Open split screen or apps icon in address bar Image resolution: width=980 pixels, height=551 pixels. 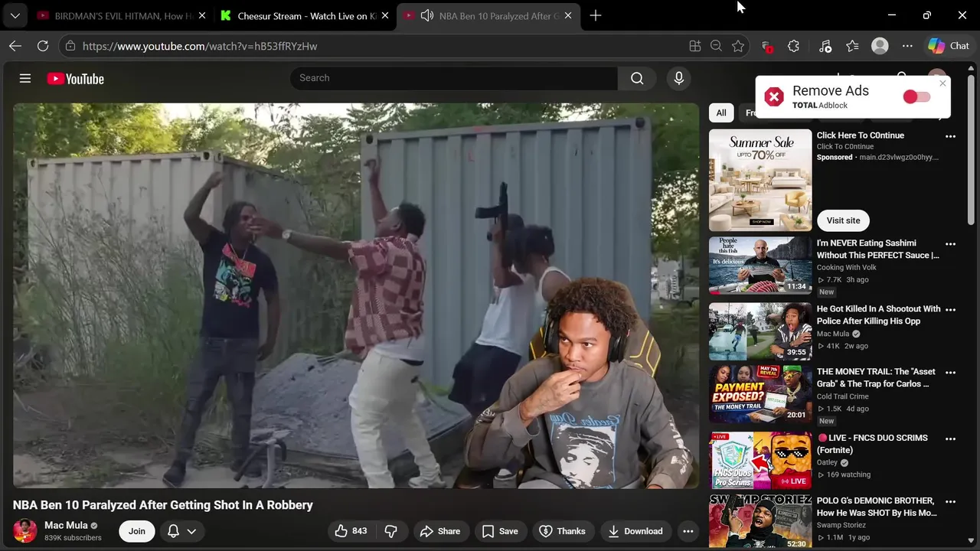point(695,46)
